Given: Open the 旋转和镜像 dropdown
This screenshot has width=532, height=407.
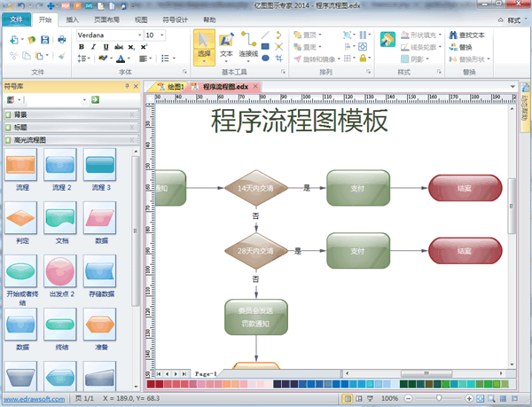Looking at the screenshot, I should tap(339, 59).
